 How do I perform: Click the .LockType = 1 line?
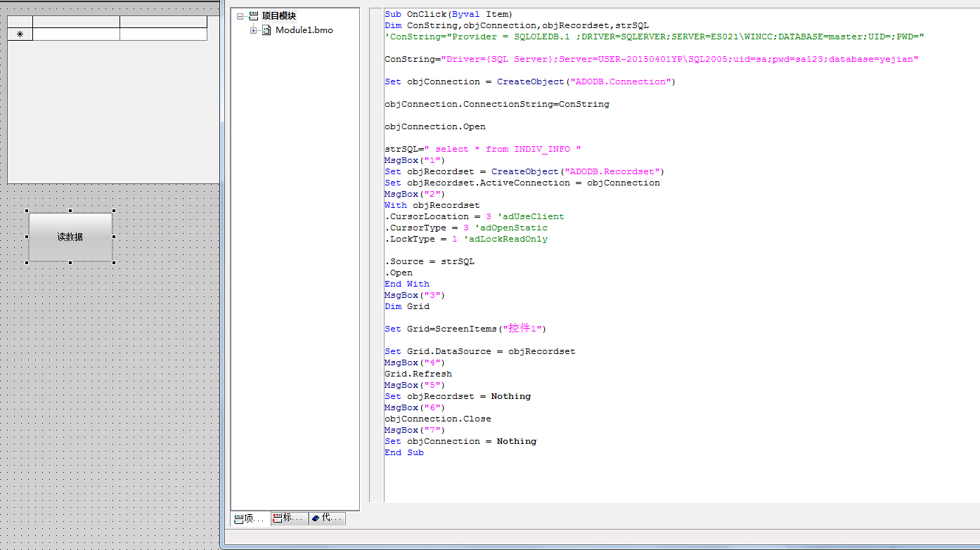point(466,239)
